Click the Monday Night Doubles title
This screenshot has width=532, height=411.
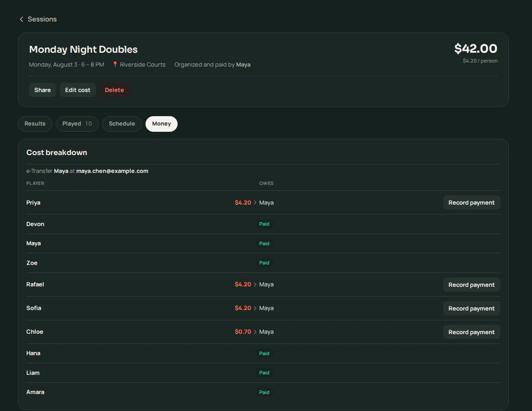point(83,49)
